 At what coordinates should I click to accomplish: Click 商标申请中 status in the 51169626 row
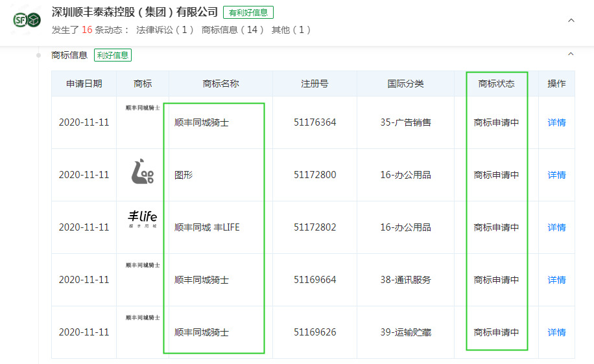pos(496,332)
